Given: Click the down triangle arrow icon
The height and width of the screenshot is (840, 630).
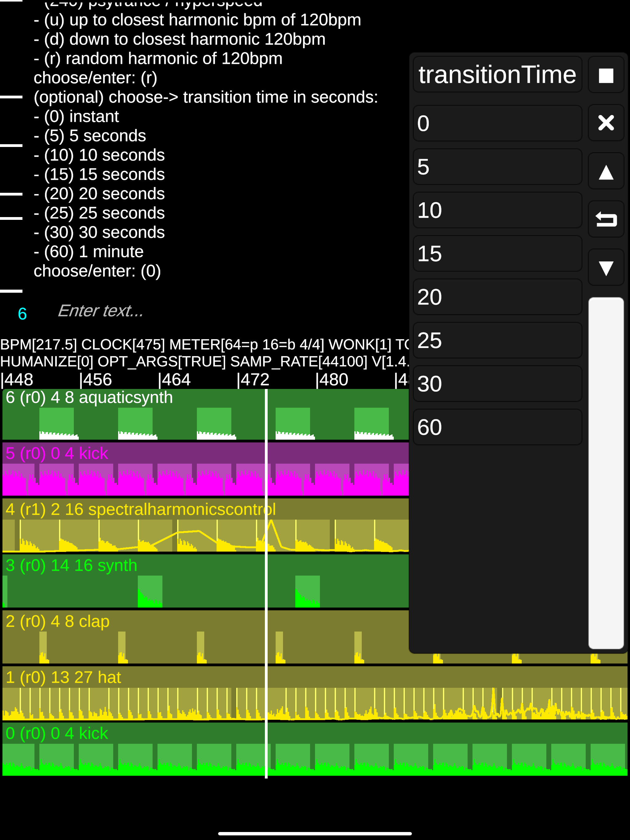Looking at the screenshot, I should pyautogui.click(x=606, y=267).
